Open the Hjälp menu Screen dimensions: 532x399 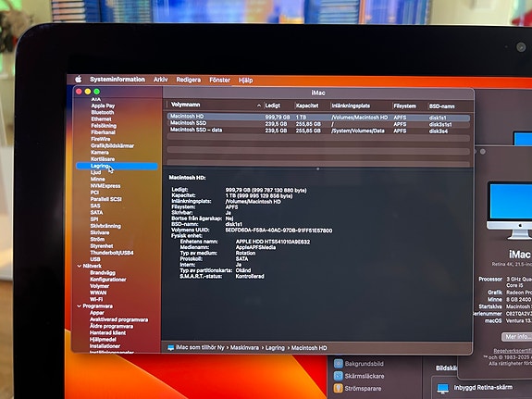tap(245, 81)
